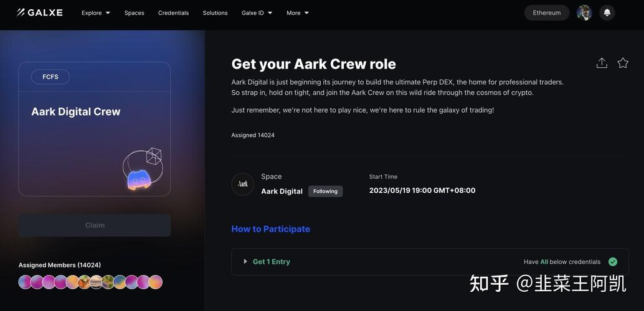Open the Galxe ID dropdown
The image size is (644, 311).
[x=257, y=12]
